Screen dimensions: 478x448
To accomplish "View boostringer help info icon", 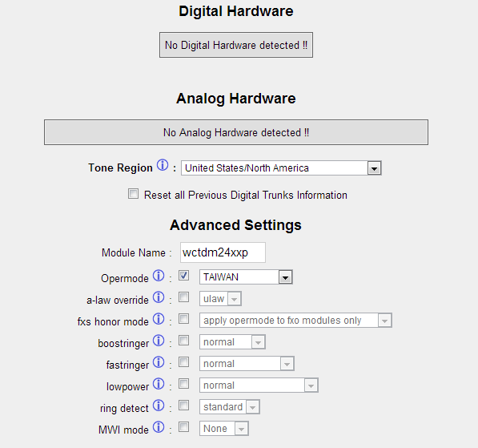I will click(x=159, y=341).
